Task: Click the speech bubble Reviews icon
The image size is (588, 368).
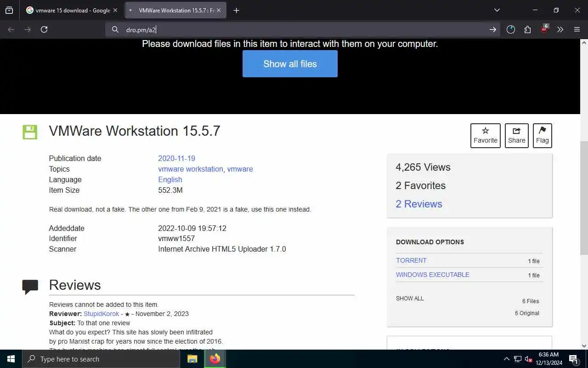Action: (x=30, y=287)
